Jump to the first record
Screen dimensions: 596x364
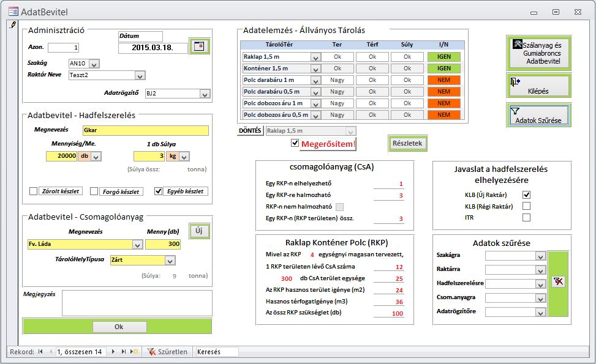tap(40, 352)
